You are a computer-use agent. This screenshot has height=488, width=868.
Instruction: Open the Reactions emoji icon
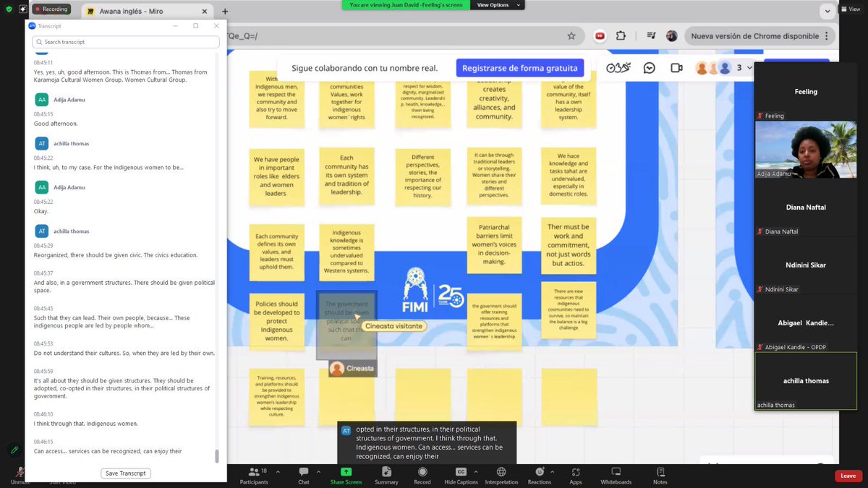pyautogui.click(x=539, y=472)
